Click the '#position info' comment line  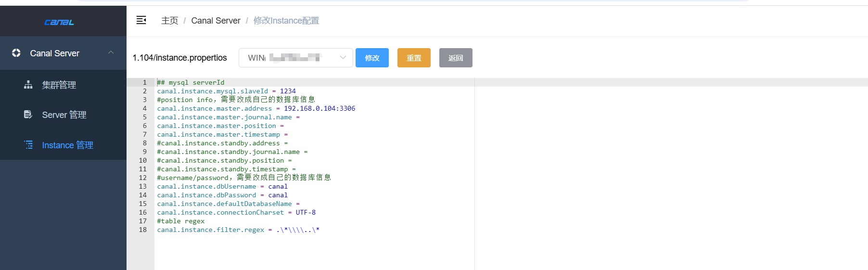pyautogui.click(x=236, y=100)
